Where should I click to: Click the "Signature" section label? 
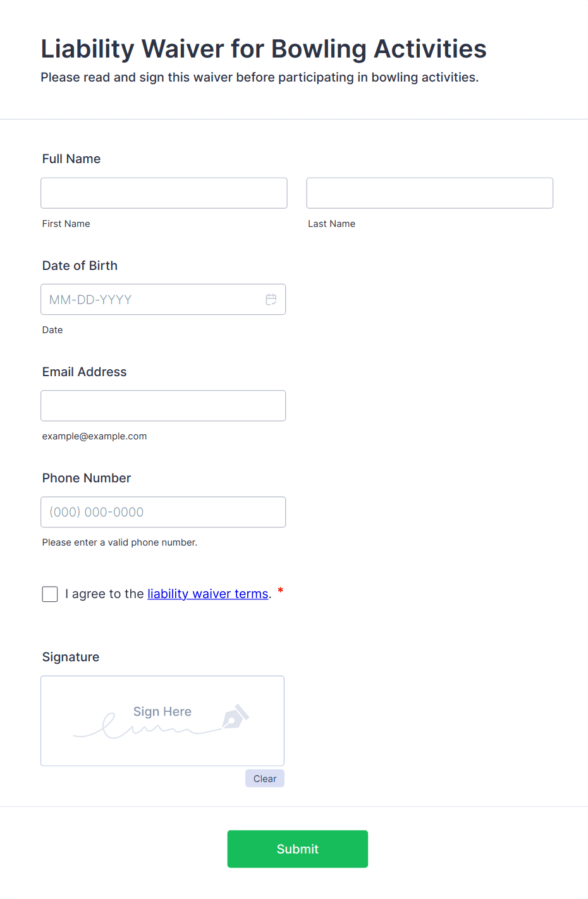tap(71, 657)
